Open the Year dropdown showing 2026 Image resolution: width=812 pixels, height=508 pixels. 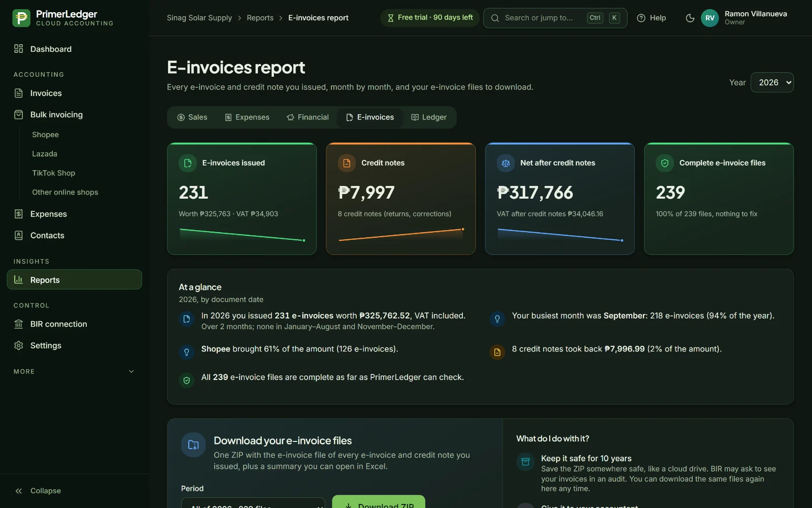772,82
